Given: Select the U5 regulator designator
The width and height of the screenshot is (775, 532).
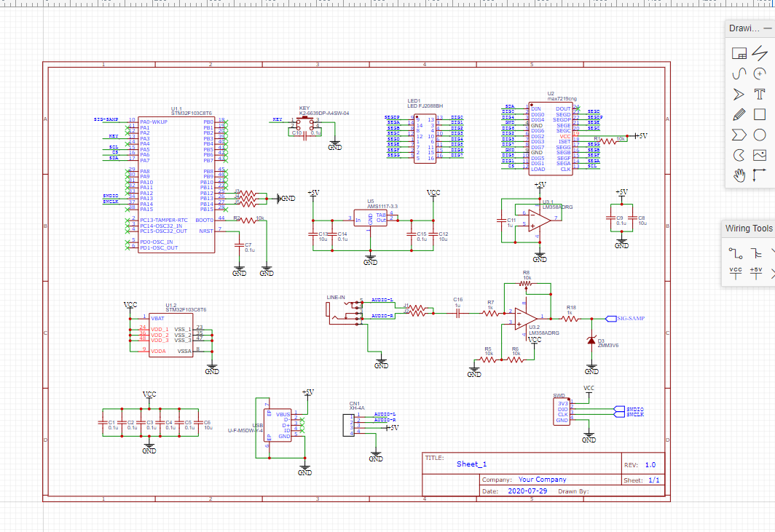Looking at the screenshot, I should pyautogui.click(x=371, y=202).
